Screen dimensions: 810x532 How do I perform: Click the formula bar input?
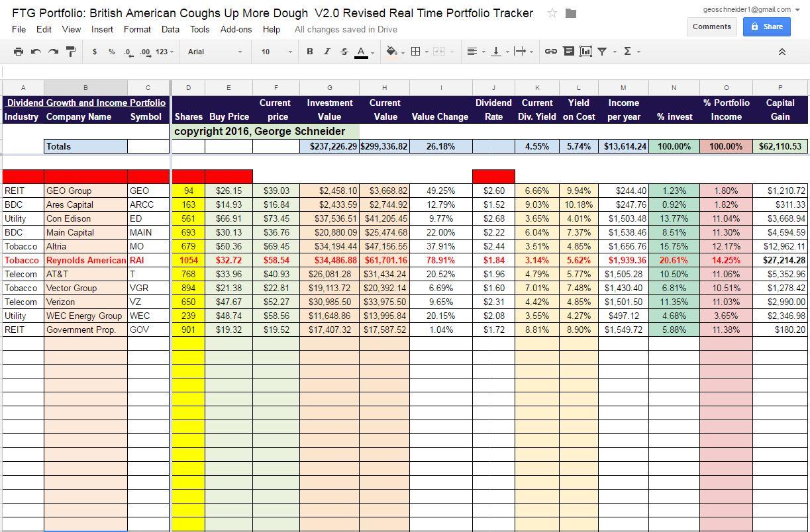click(x=405, y=71)
